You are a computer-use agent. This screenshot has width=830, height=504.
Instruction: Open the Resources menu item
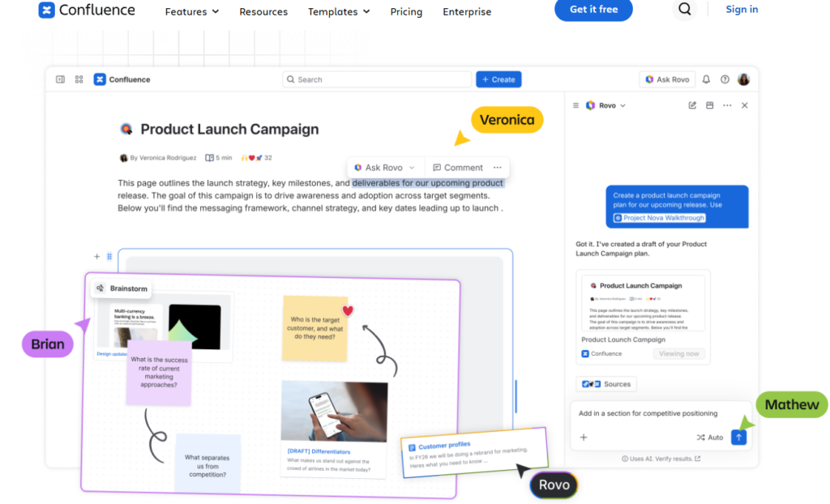pyautogui.click(x=263, y=11)
